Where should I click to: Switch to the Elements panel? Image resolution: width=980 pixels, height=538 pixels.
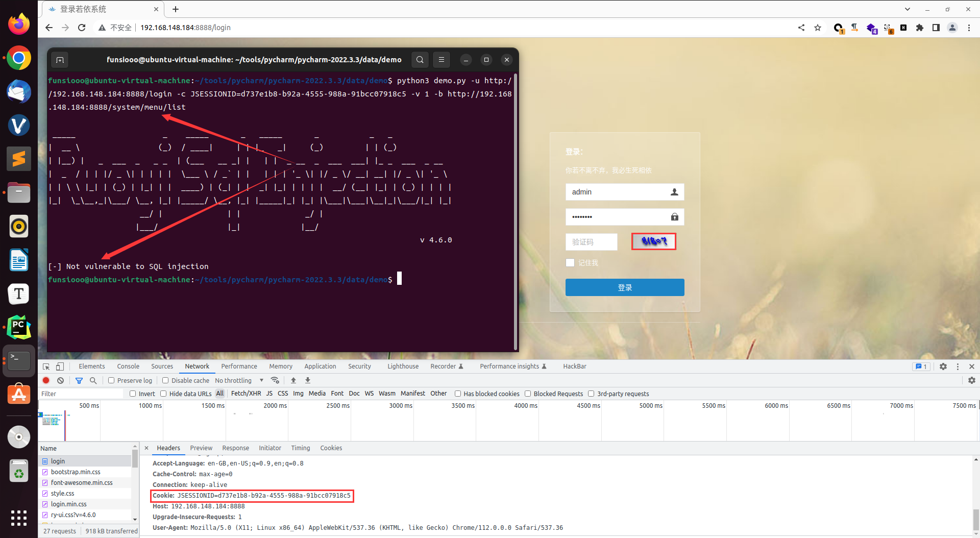tap(92, 366)
